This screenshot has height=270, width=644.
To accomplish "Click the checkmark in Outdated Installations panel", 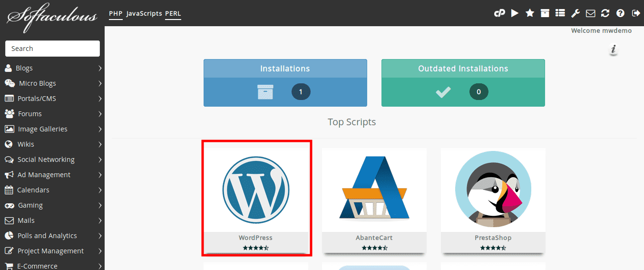I will tap(443, 92).
